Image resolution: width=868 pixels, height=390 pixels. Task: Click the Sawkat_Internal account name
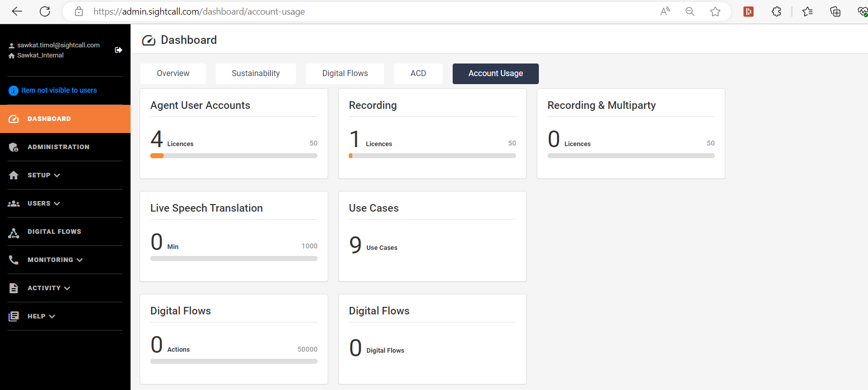pyautogui.click(x=40, y=55)
